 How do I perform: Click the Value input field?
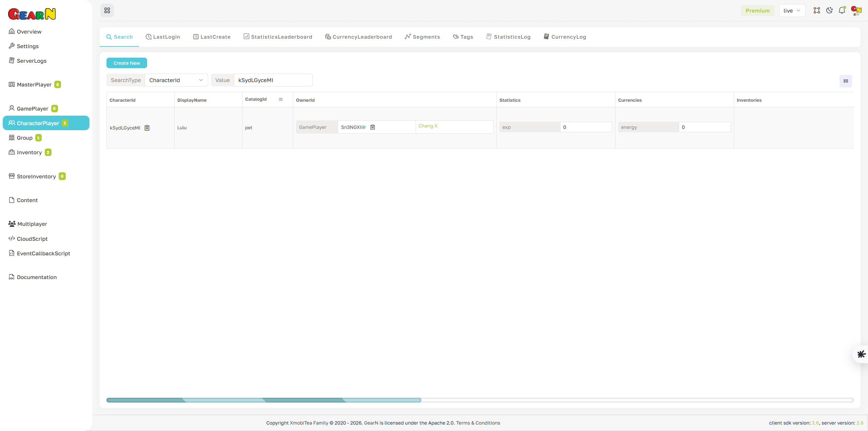[x=273, y=80]
